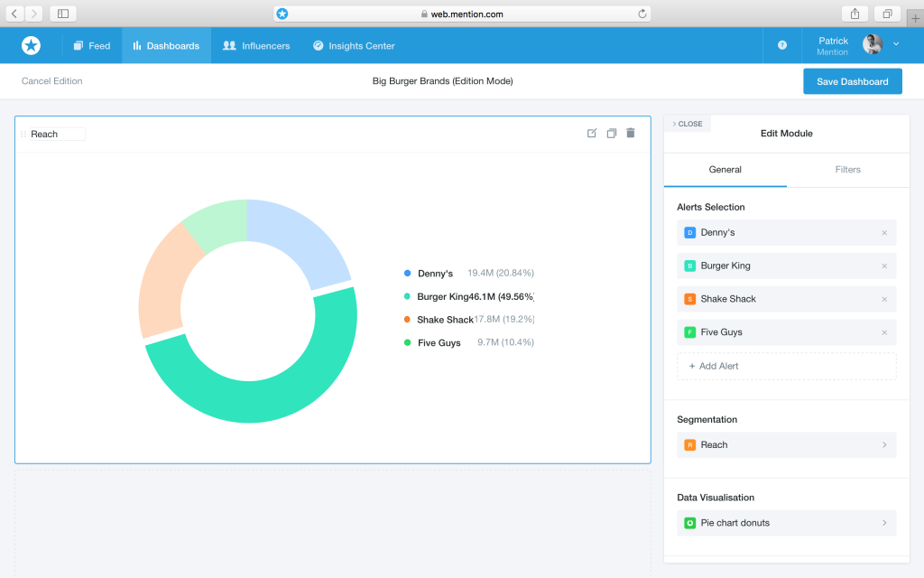Click the Shake Shack alert icon
924x578 pixels.
click(x=689, y=299)
